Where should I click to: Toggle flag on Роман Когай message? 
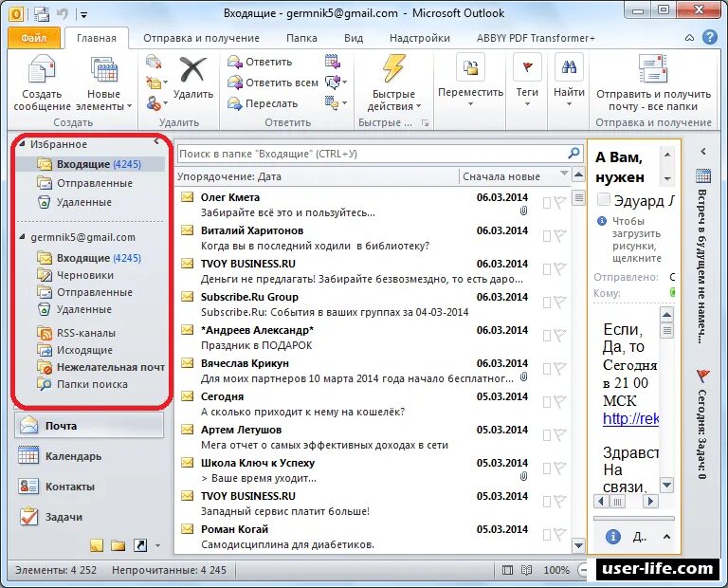pyautogui.click(x=560, y=535)
